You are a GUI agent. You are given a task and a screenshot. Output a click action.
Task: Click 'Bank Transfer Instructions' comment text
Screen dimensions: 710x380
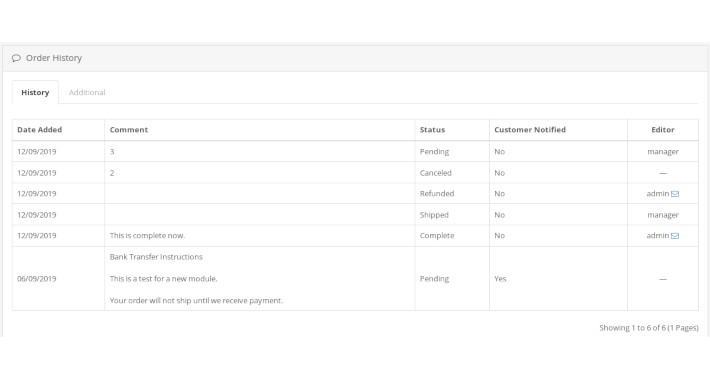(156, 257)
